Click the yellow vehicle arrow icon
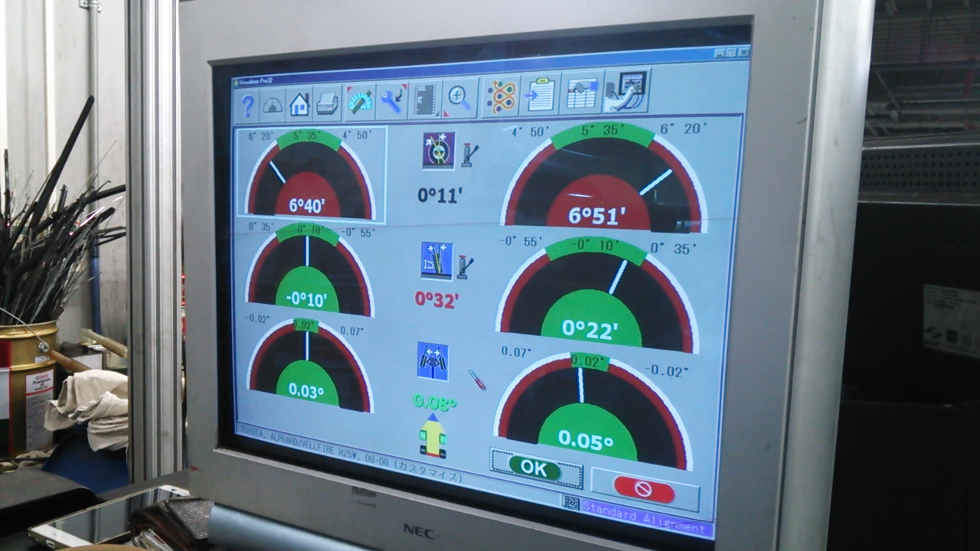The height and width of the screenshot is (551, 980). (433, 435)
